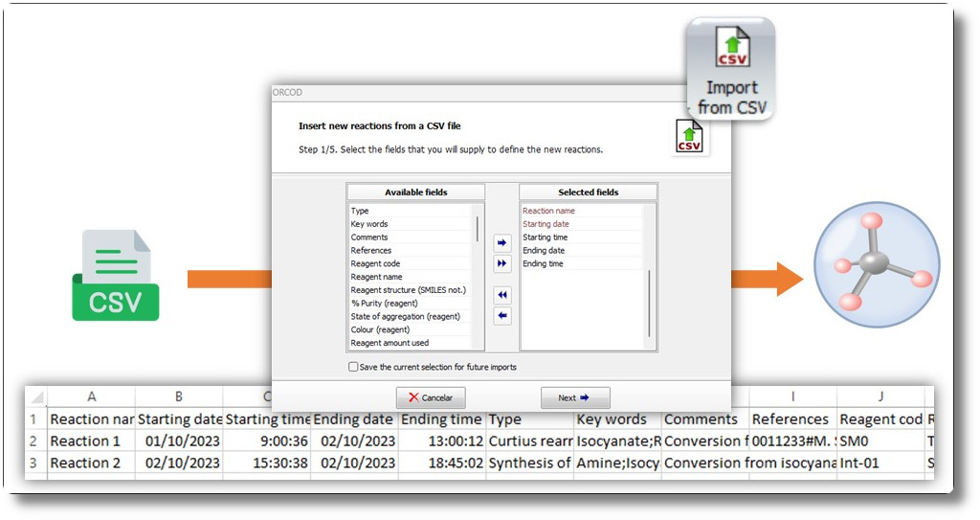This screenshot has width=980, height=520.
Task: Click the Comments header cell
Action: 705,419
